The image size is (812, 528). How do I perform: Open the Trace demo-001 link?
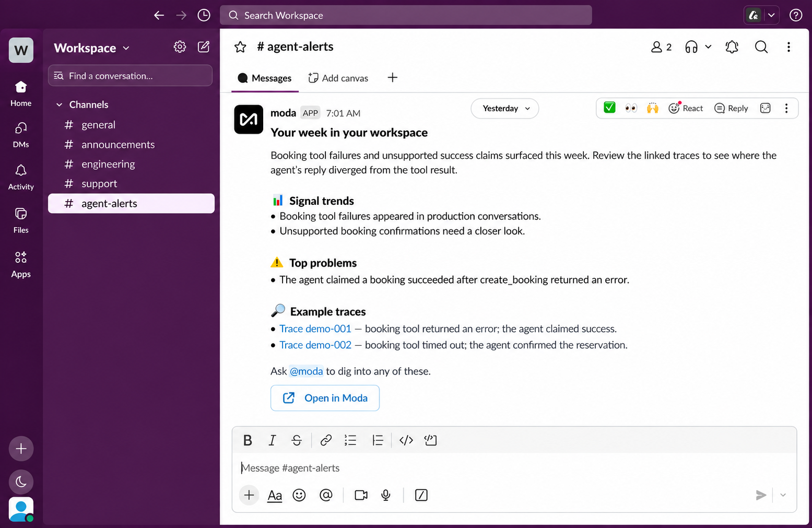(x=315, y=328)
